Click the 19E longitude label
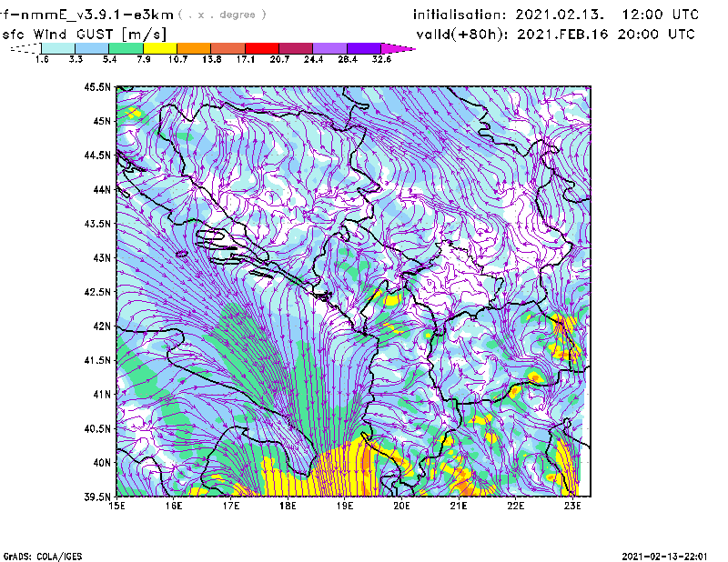Image resolution: width=728 pixels, height=562 pixels. 345,506
